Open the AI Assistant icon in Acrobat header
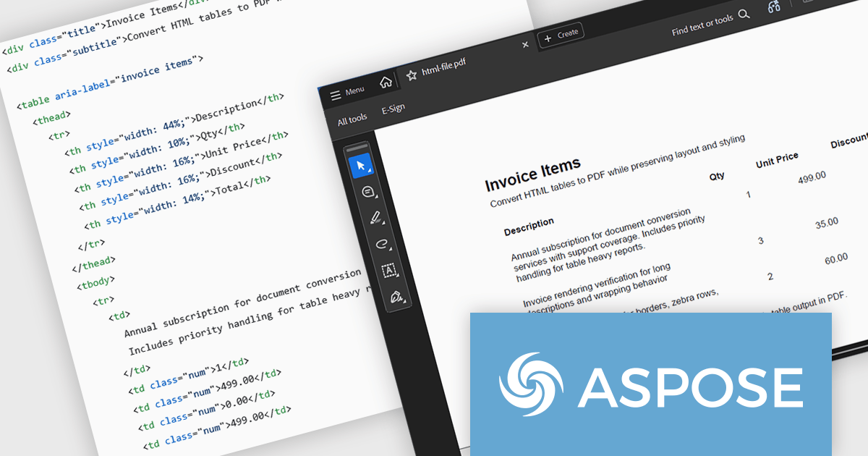 point(774,8)
